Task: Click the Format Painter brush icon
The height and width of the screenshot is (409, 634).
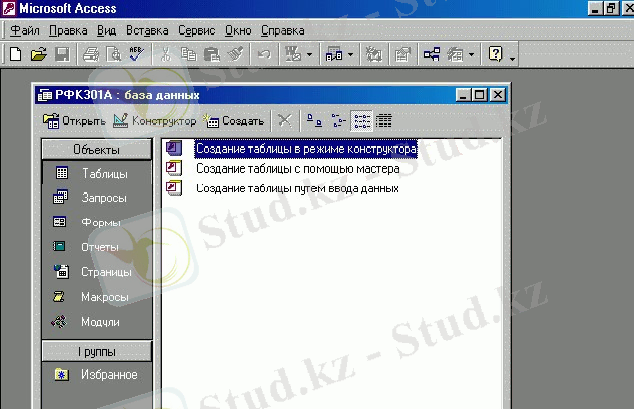Action: coord(236,54)
